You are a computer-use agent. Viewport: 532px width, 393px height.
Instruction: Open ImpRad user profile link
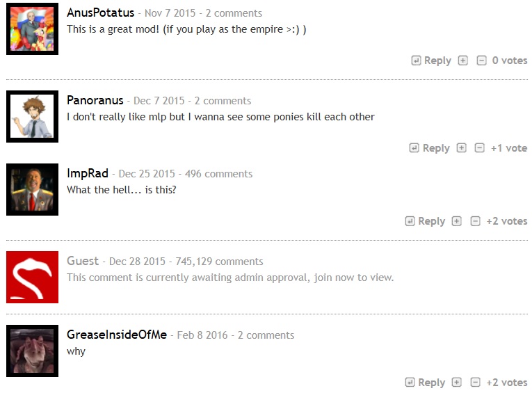click(x=88, y=173)
